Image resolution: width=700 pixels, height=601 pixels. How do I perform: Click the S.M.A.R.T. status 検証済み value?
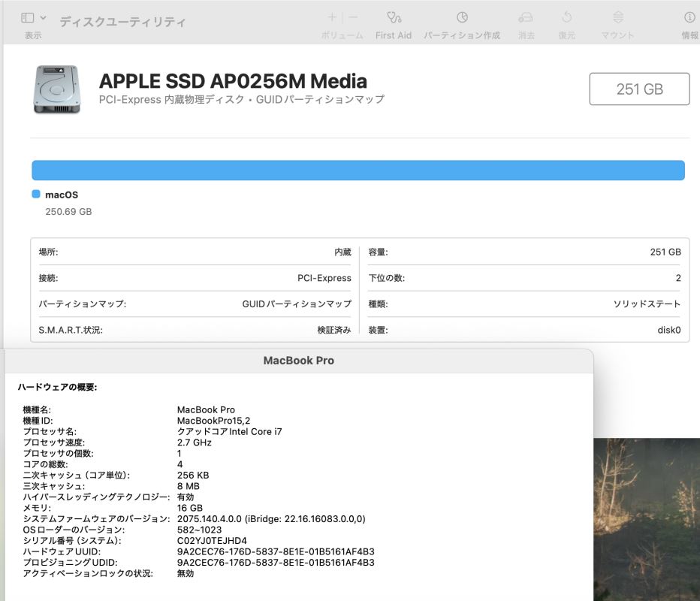pos(334,330)
